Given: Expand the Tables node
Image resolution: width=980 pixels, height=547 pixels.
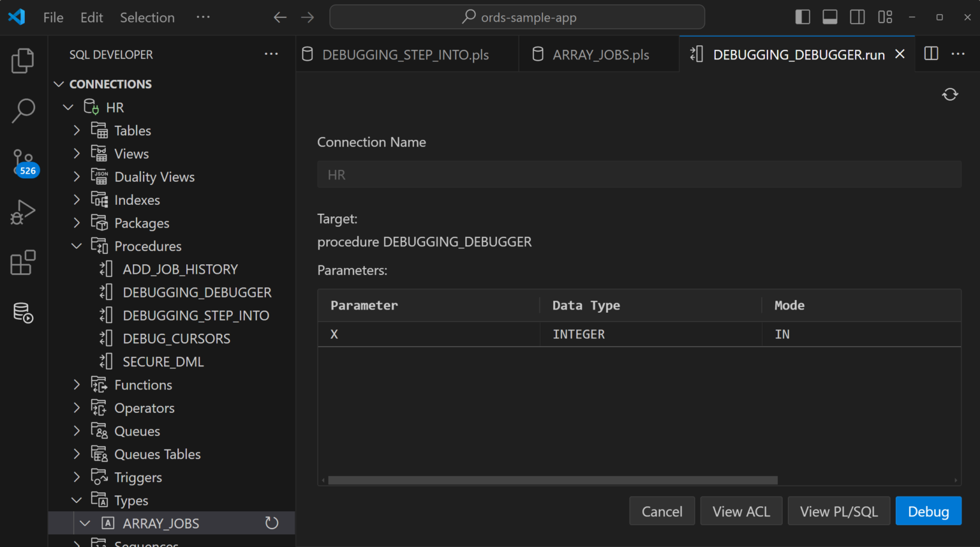Looking at the screenshot, I should (x=77, y=130).
